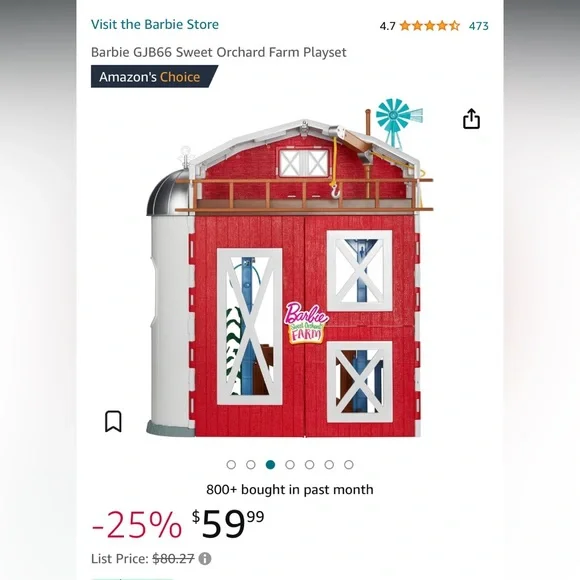The height and width of the screenshot is (580, 580).
Task: Tap the -25% discount label
Action: 136,525
